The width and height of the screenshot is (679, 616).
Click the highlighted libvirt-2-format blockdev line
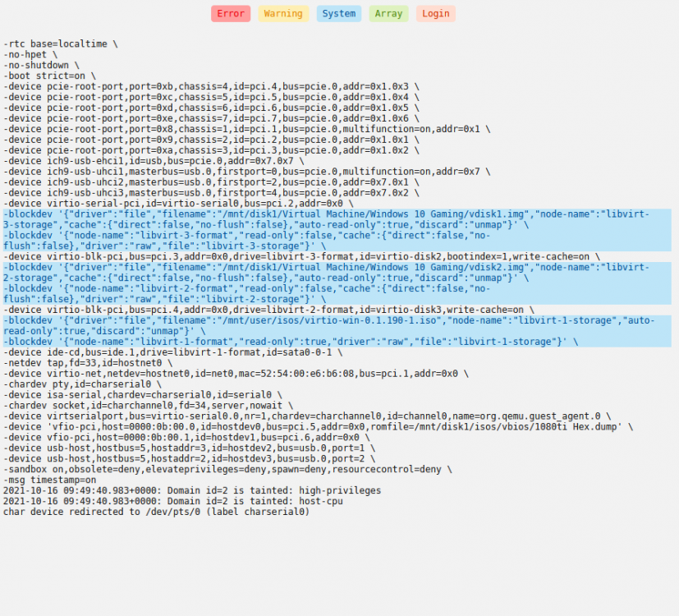click(337, 294)
